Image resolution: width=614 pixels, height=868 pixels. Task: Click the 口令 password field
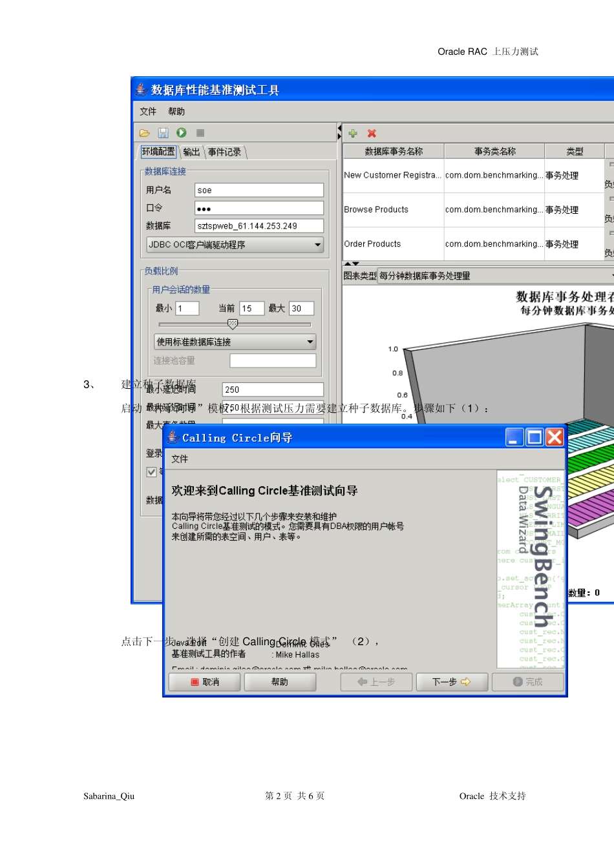point(259,208)
